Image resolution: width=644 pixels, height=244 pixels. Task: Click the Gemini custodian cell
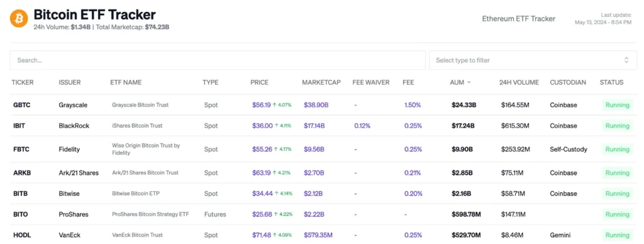coord(560,235)
